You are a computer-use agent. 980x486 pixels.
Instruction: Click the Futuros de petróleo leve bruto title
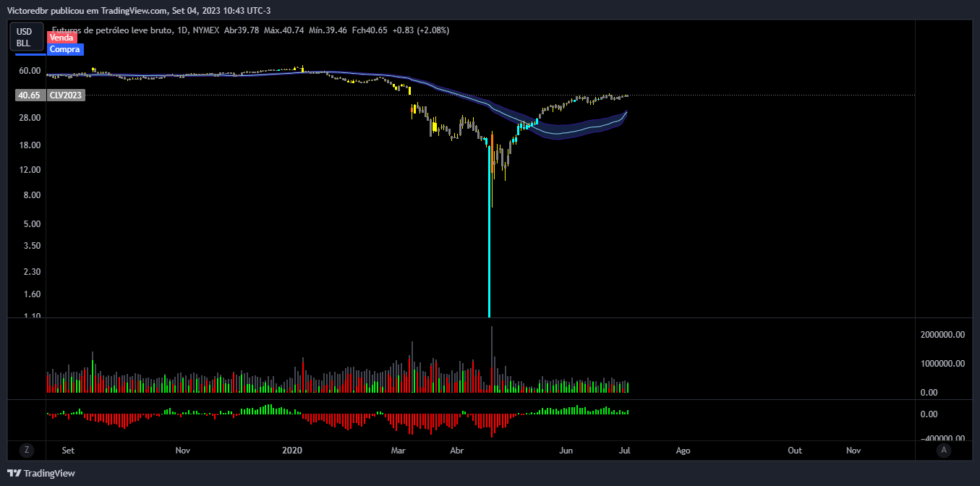[x=113, y=30]
